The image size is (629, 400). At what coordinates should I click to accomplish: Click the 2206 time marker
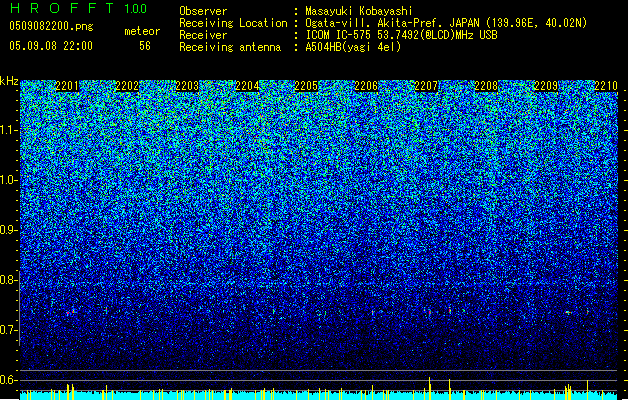[x=366, y=86]
